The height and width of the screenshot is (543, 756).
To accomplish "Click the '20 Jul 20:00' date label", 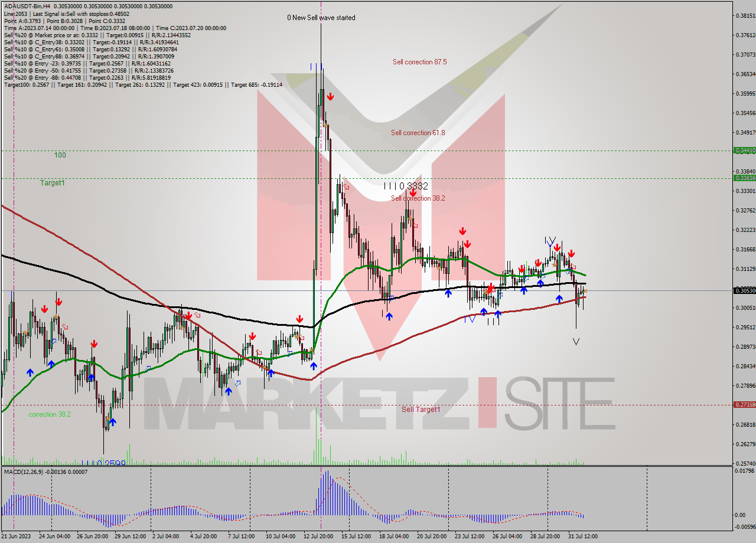I will (432, 537).
